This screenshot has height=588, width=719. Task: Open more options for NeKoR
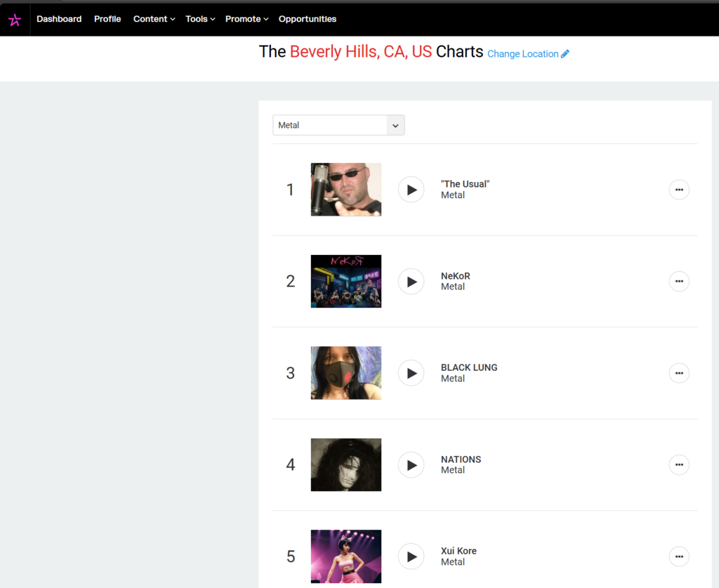[679, 282]
